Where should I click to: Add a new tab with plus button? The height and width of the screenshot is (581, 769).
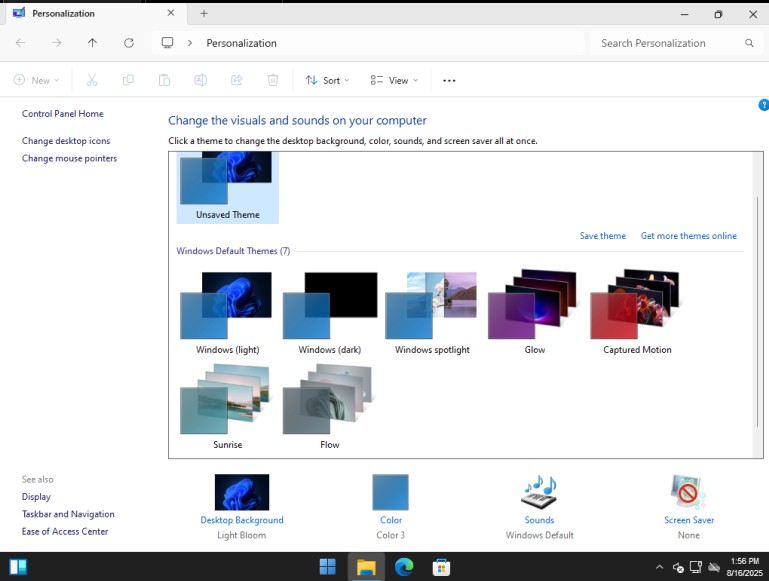pyautogui.click(x=204, y=14)
